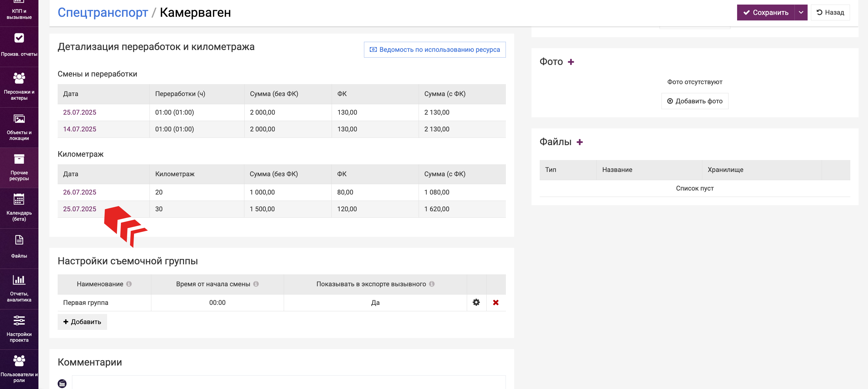Open Календарь (бета) calendar icon
868x389 pixels.
click(x=19, y=199)
